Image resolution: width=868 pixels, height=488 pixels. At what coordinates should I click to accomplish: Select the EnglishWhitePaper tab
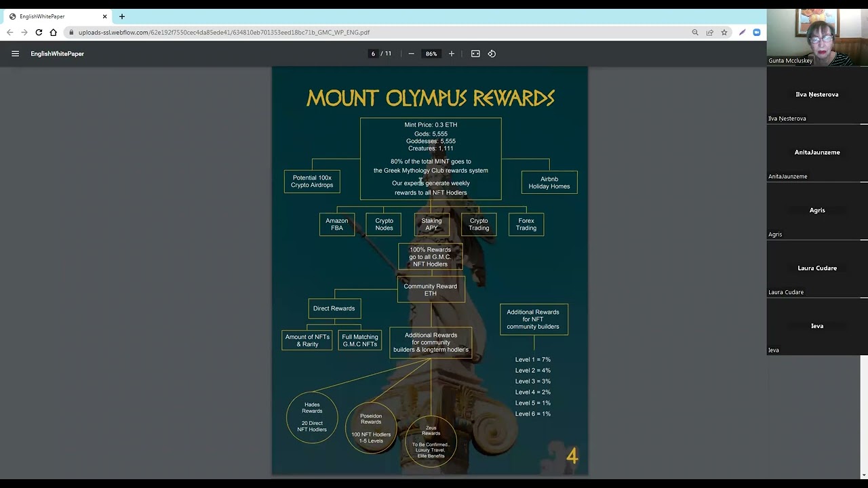pyautogui.click(x=58, y=16)
